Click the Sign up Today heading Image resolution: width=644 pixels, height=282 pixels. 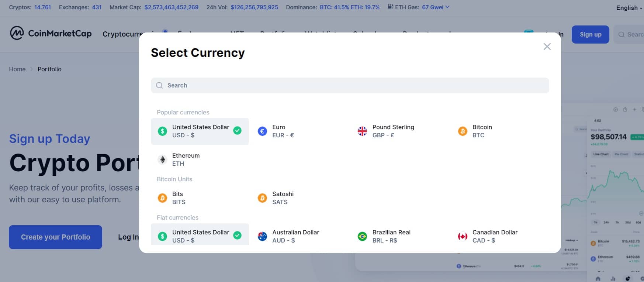[x=49, y=139]
